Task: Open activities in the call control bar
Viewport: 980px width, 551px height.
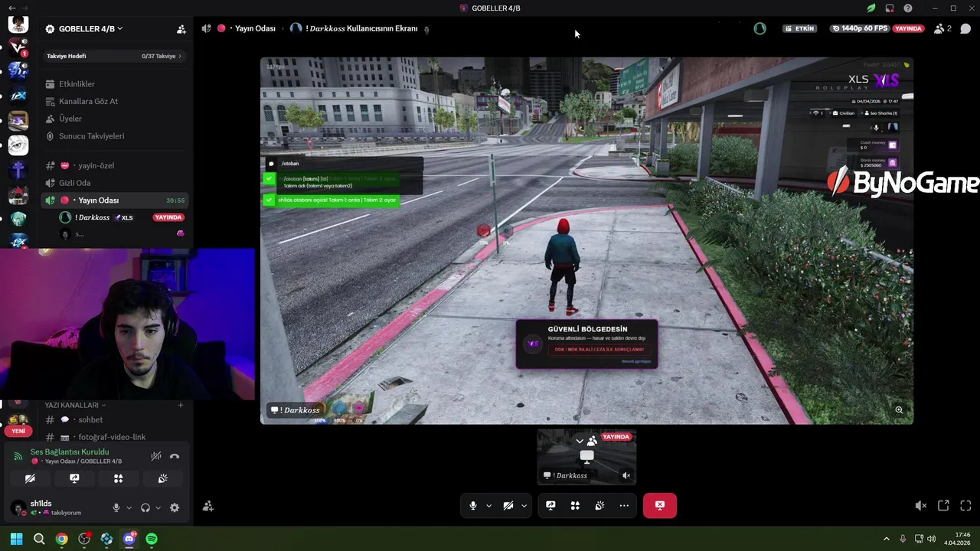Action: pos(575,505)
